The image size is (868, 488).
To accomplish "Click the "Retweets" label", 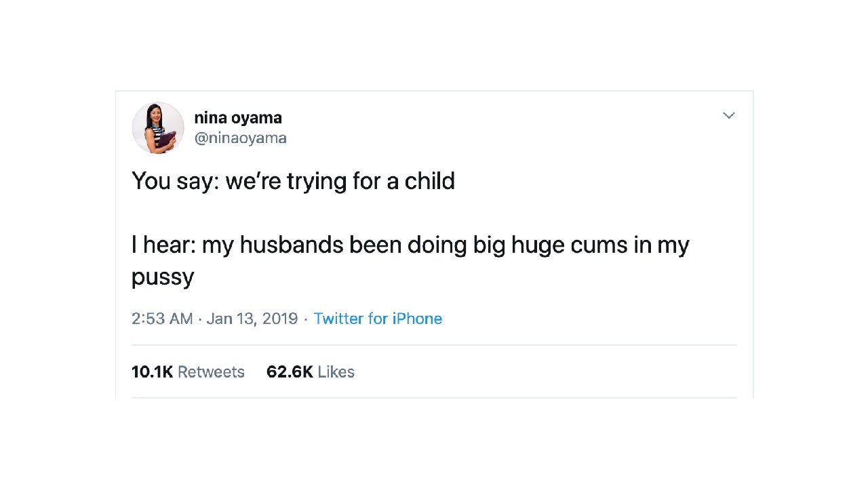I will (x=211, y=371).
